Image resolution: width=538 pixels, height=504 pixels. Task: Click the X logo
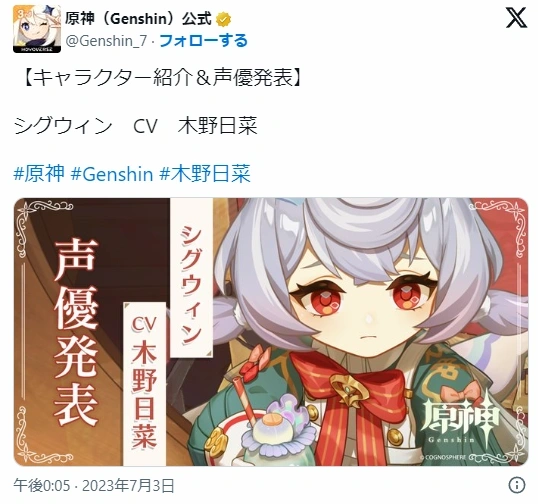point(516,18)
